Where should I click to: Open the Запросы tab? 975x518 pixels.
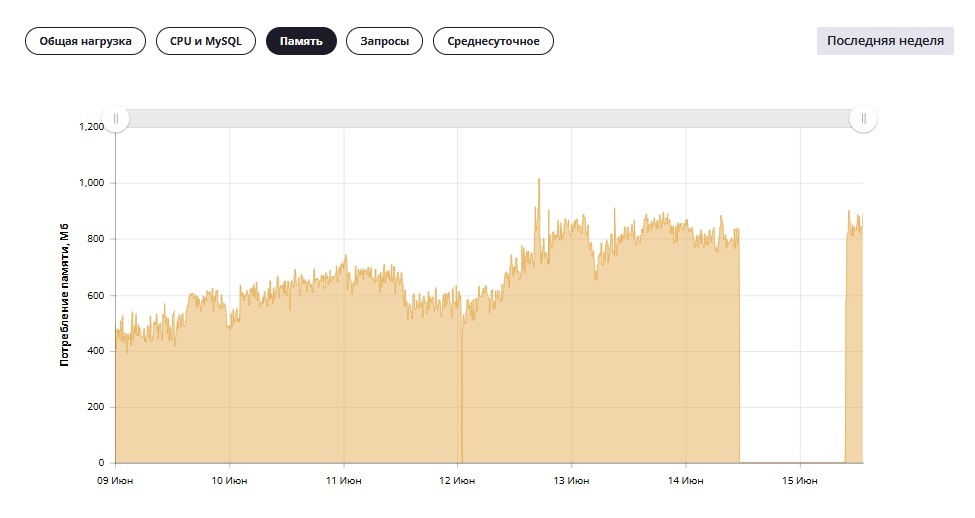(384, 41)
